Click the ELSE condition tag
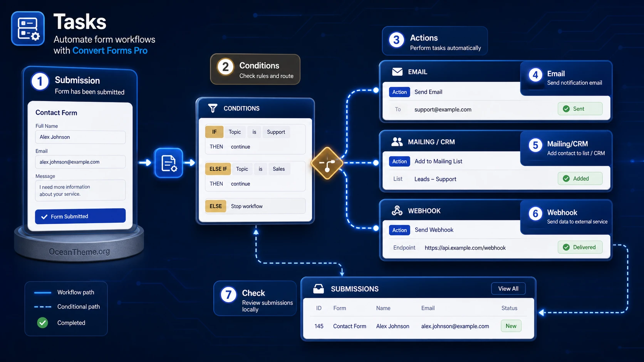644x362 pixels. (216, 206)
